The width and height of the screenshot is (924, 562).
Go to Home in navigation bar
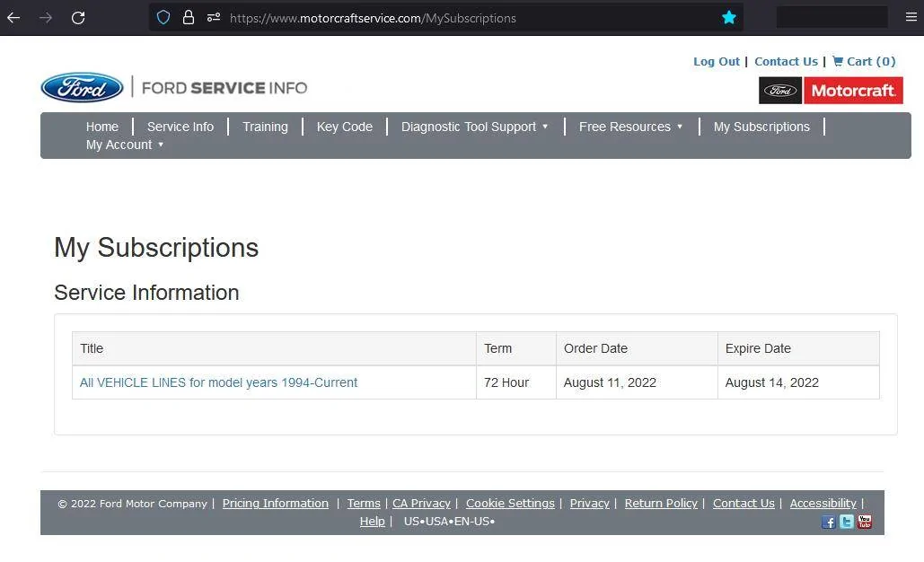102,127
